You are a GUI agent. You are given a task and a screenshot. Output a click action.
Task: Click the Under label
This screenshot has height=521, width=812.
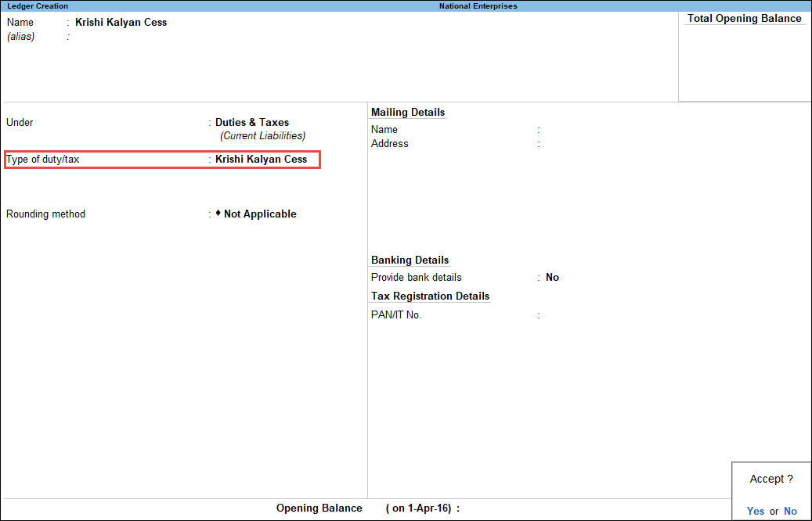[x=20, y=123]
